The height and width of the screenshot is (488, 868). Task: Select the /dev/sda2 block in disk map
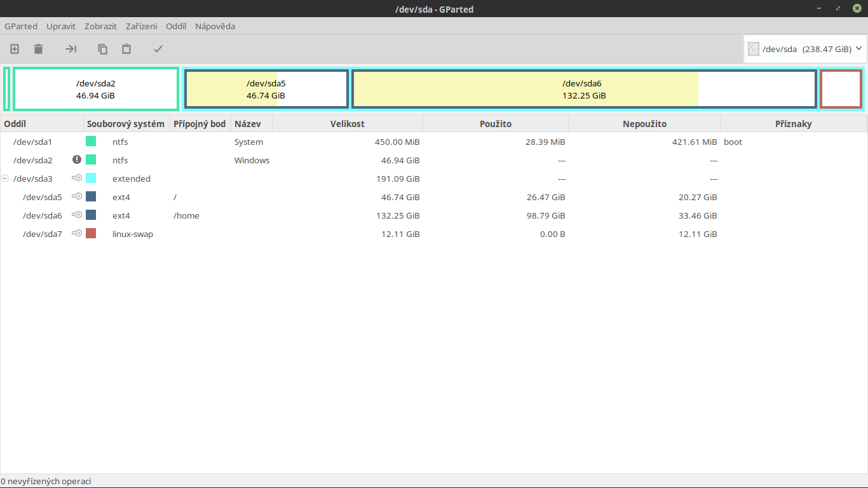tap(95, 90)
